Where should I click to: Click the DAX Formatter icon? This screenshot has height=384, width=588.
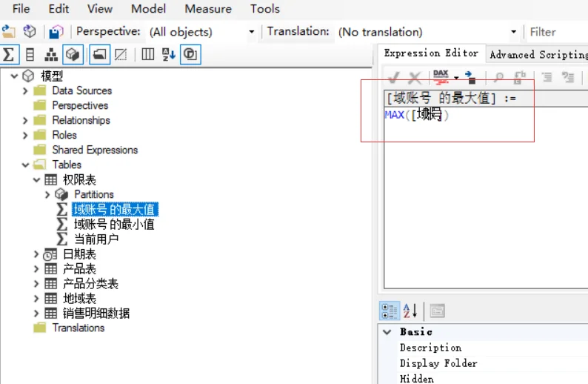pyautogui.click(x=441, y=77)
